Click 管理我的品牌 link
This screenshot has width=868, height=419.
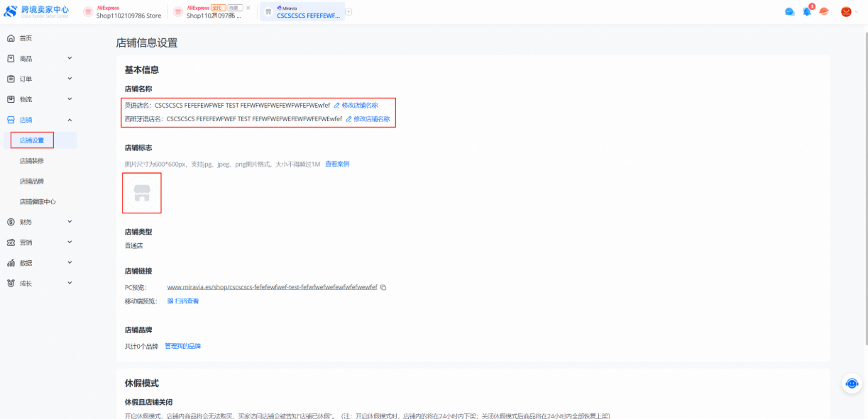point(182,346)
